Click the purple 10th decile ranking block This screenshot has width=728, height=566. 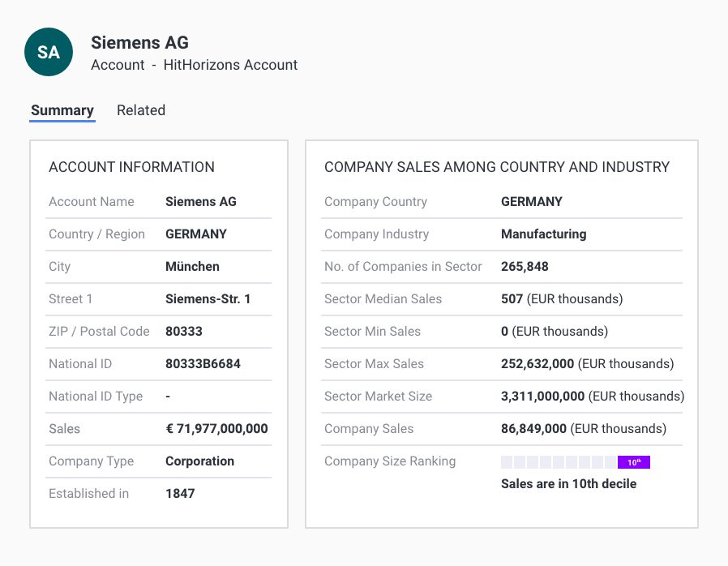coord(633,462)
